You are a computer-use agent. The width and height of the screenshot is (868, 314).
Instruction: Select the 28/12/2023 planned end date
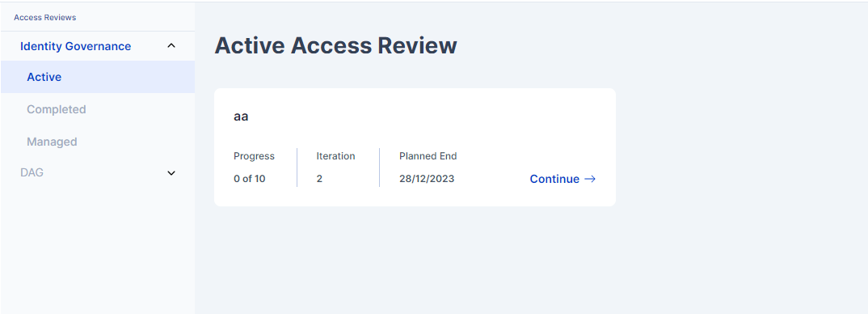(x=427, y=179)
